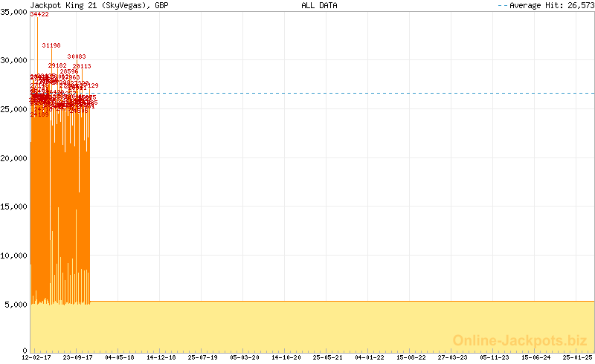Click the 34422 peak value label
Image resolution: width=595 pixels, height=364 pixels.
click(x=39, y=15)
